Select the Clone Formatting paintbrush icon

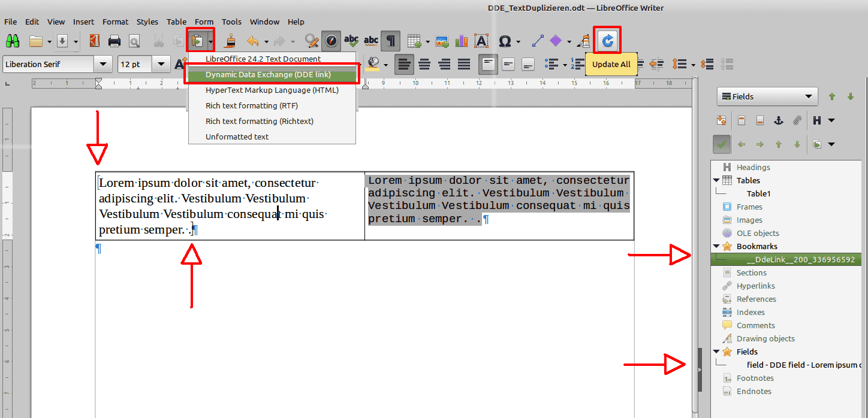(x=230, y=41)
